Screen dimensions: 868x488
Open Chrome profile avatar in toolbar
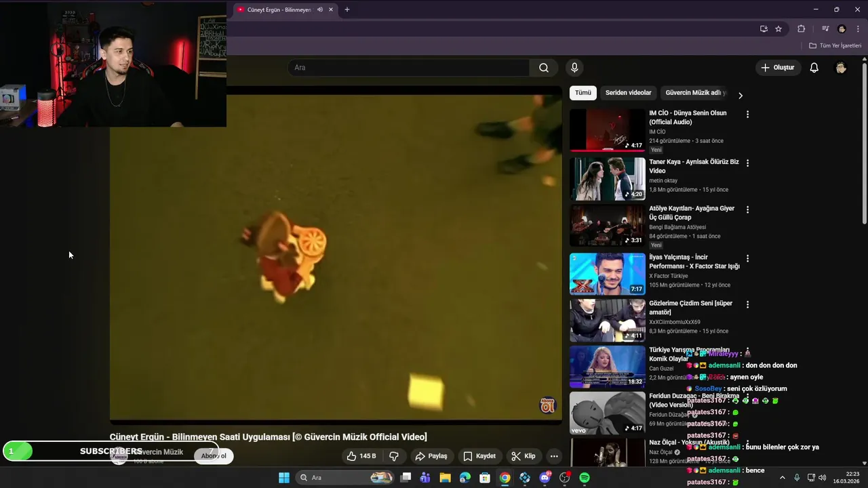click(x=842, y=29)
